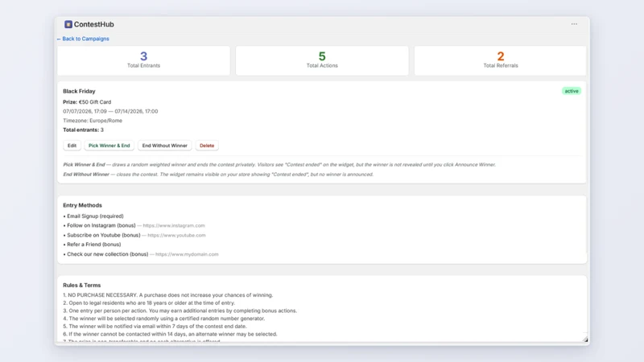Screen dimensions: 644x362
Task: Click the alternate winner rule line
Action: tap(170, 334)
